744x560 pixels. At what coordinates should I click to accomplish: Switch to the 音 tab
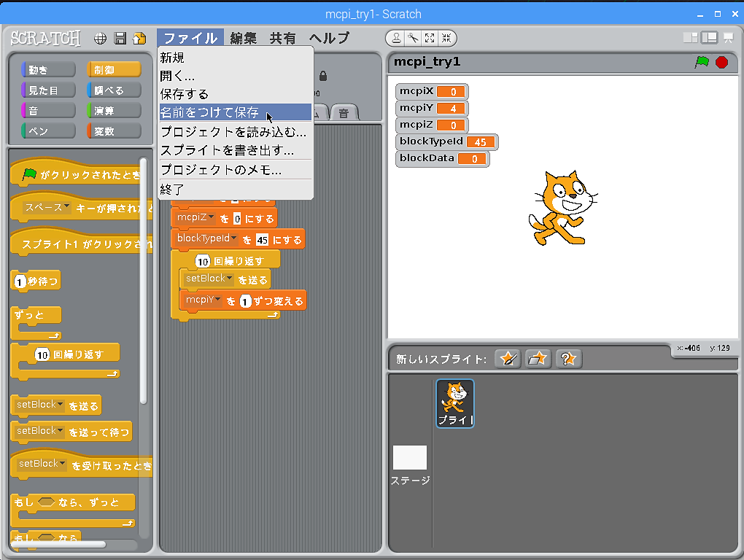pyautogui.click(x=344, y=113)
